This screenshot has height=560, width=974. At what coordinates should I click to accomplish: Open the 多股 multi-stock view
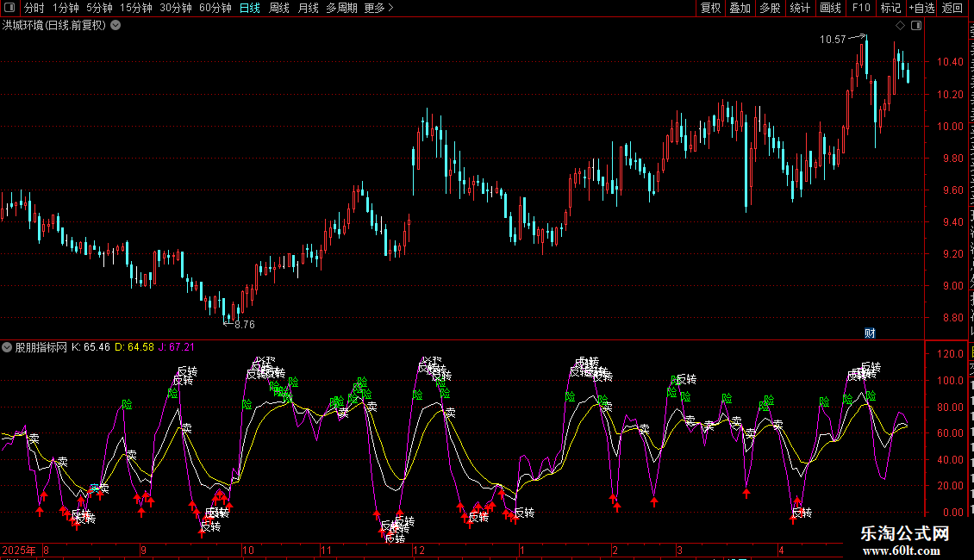(770, 8)
